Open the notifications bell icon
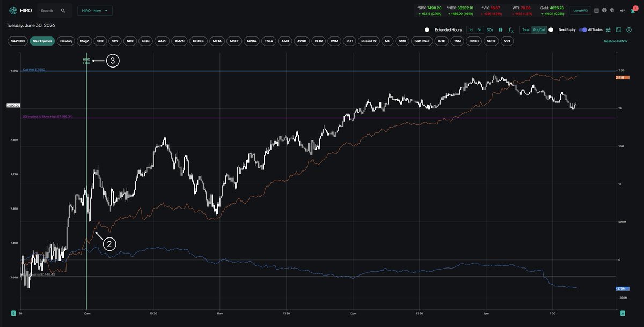 [633, 10]
